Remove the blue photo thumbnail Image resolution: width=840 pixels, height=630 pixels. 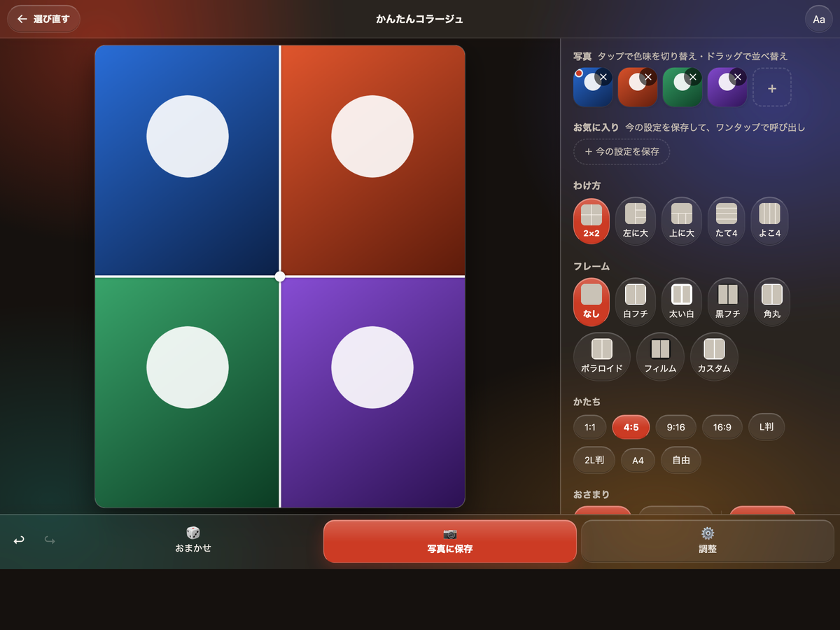(x=603, y=77)
